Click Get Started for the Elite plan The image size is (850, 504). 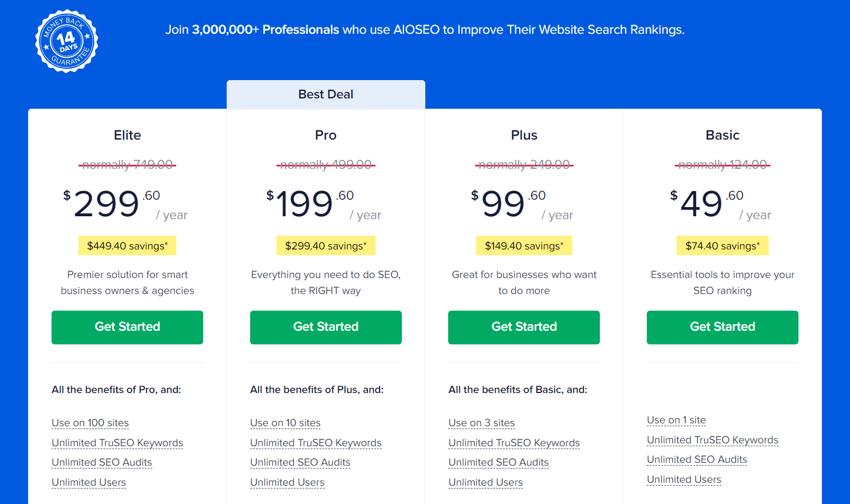tap(127, 327)
